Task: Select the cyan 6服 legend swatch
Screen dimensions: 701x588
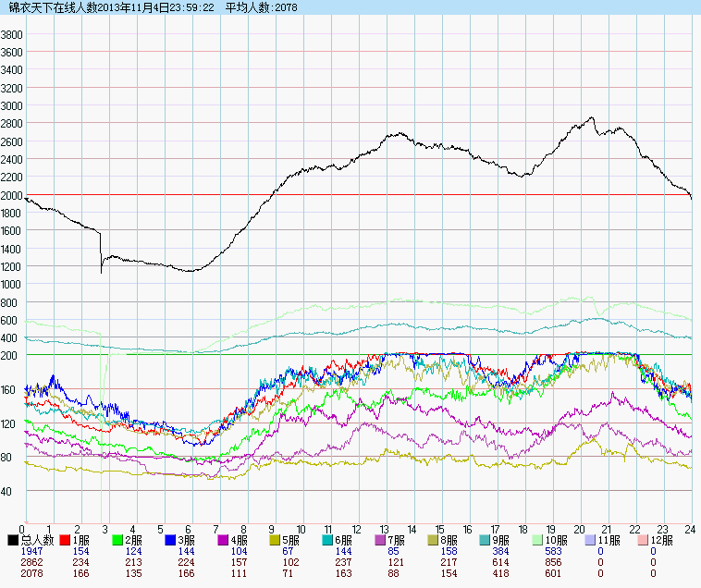Action: point(329,540)
